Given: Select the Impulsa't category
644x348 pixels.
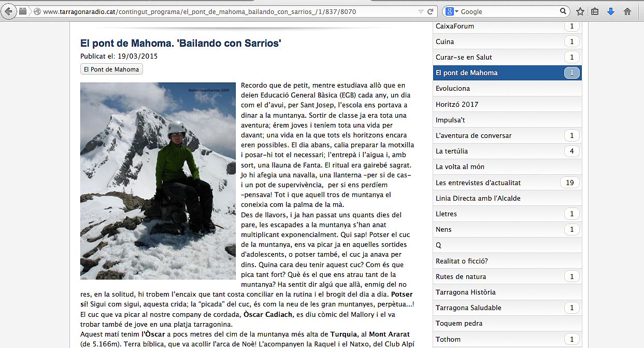Looking at the screenshot, I should pos(507,120).
